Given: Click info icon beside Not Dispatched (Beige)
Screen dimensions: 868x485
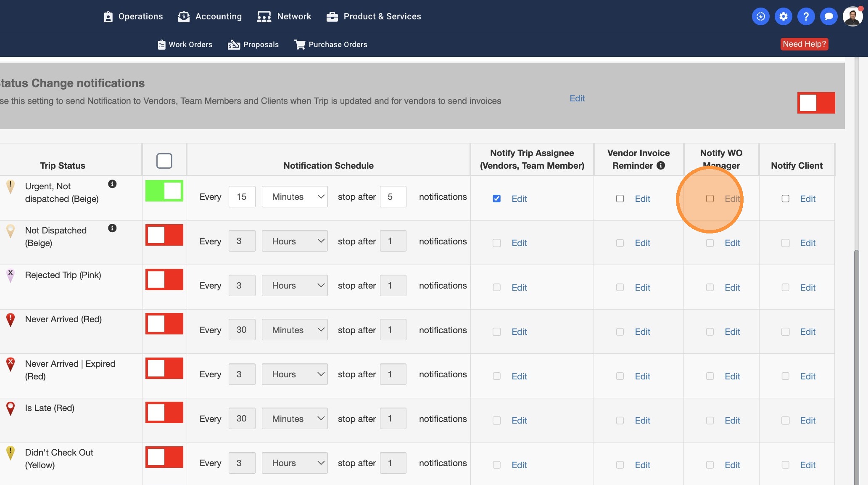Looking at the screenshot, I should [x=112, y=228].
